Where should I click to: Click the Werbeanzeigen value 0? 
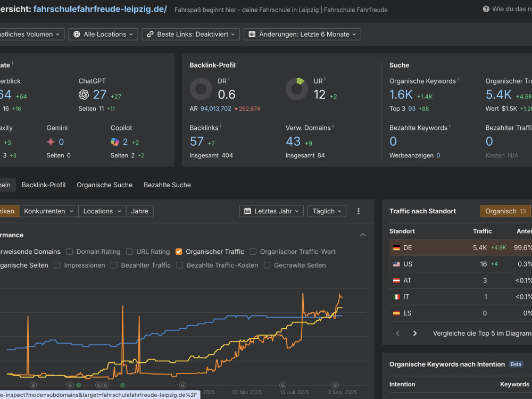[x=438, y=155]
